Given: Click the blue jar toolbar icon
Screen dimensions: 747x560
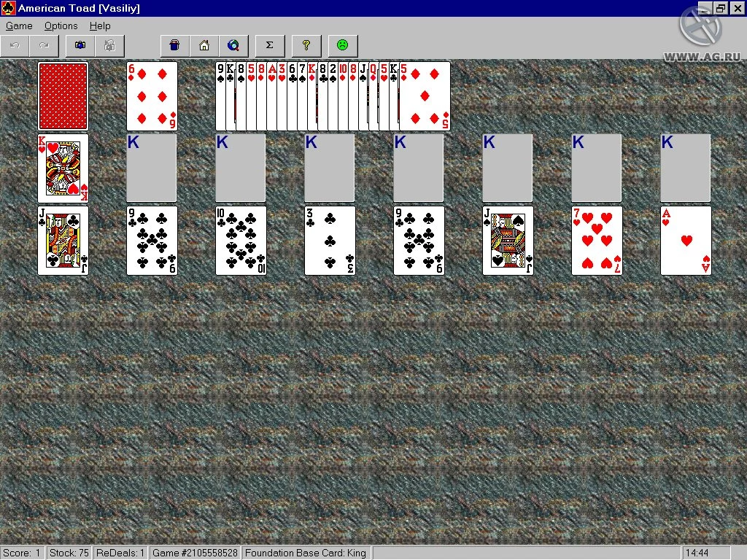Looking at the screenshot, I should coord(175,46).
